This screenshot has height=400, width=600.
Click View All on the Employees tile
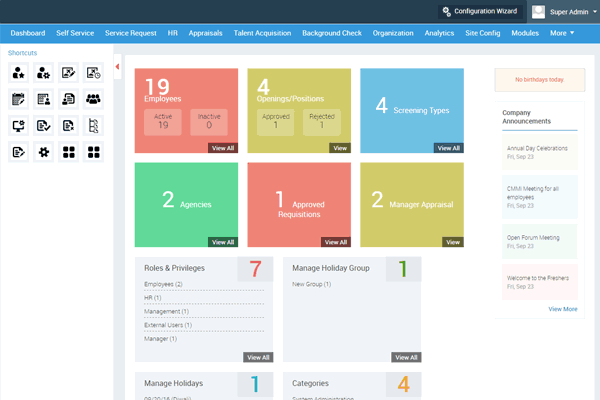223,148
